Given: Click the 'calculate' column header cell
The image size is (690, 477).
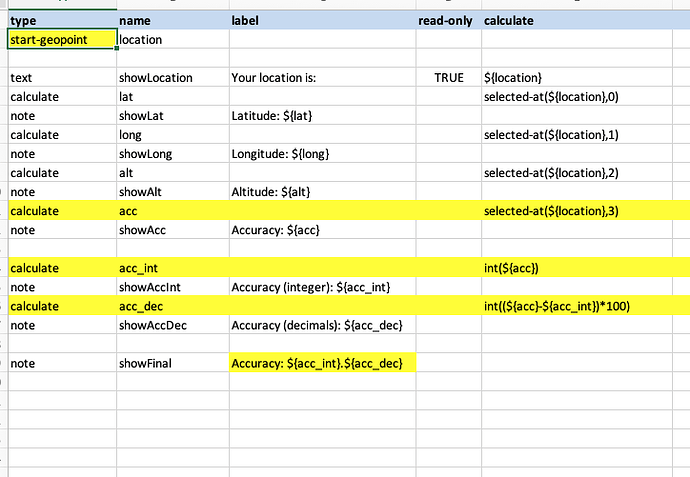Looking at the screenshot, I should coord(583,20).
